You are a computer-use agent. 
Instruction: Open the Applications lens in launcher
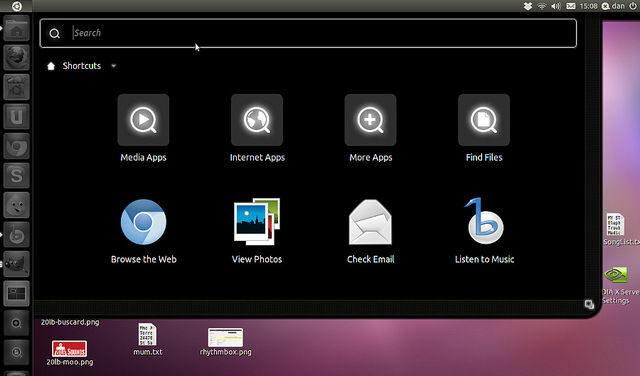[16, 323]
